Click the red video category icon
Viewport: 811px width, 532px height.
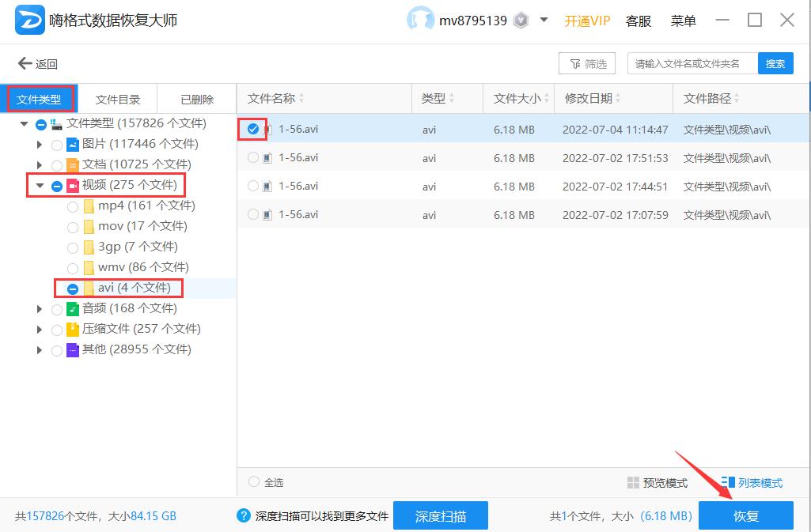(x=73, y=186)
